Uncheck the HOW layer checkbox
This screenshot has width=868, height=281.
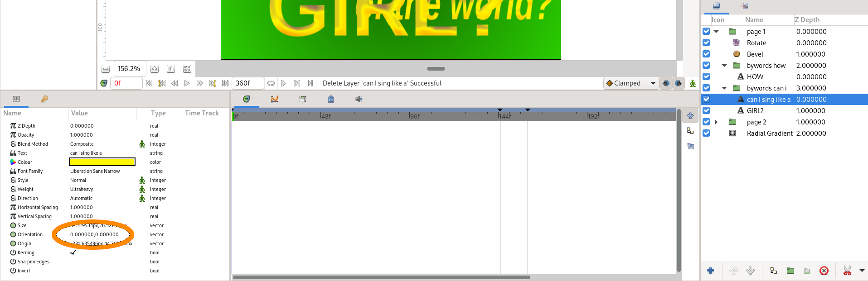706,76
